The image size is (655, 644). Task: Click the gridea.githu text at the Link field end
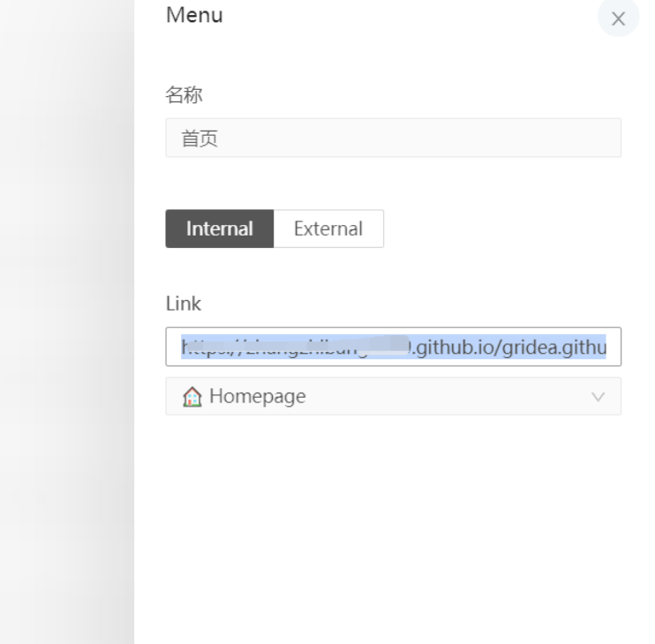556,347
